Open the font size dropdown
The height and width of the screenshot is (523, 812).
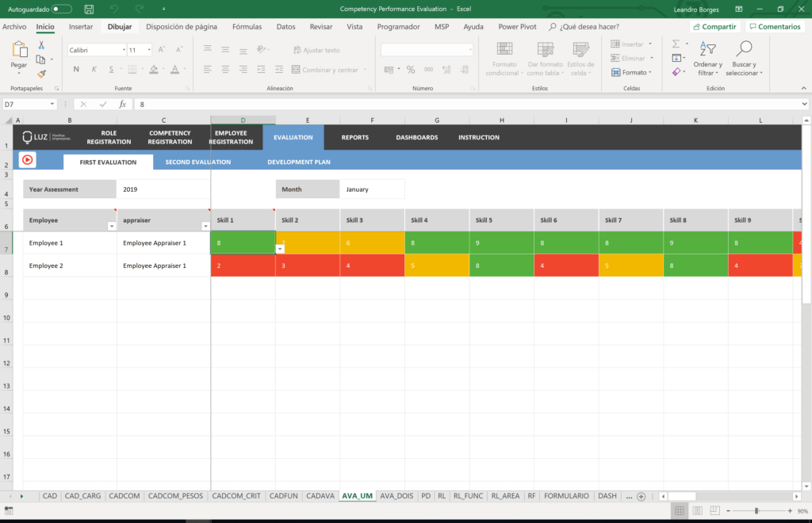click(147, 49)
